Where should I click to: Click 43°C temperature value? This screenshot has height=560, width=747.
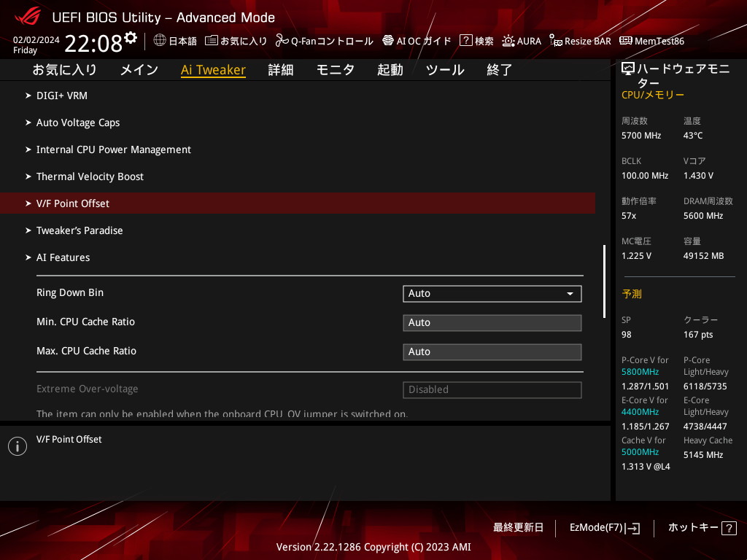click(693, 136)
